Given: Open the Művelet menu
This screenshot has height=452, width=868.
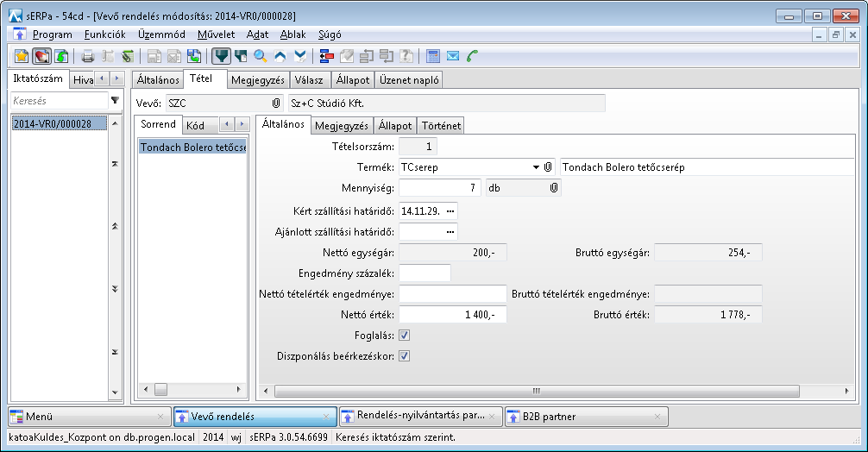Looking at the screenshot, I should pyautogui.click(x=216, y=35).
